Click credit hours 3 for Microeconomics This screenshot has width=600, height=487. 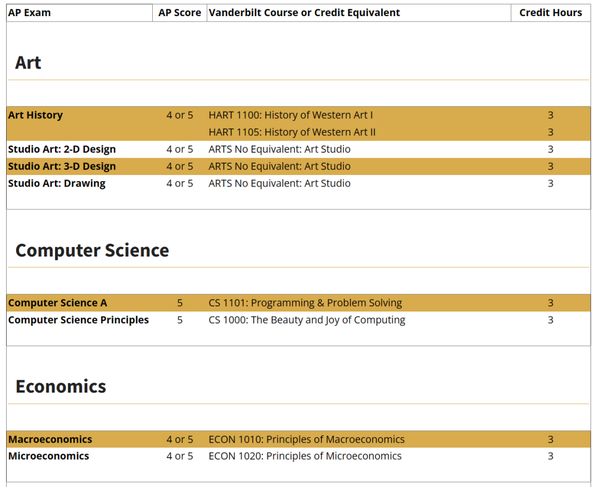551,456
